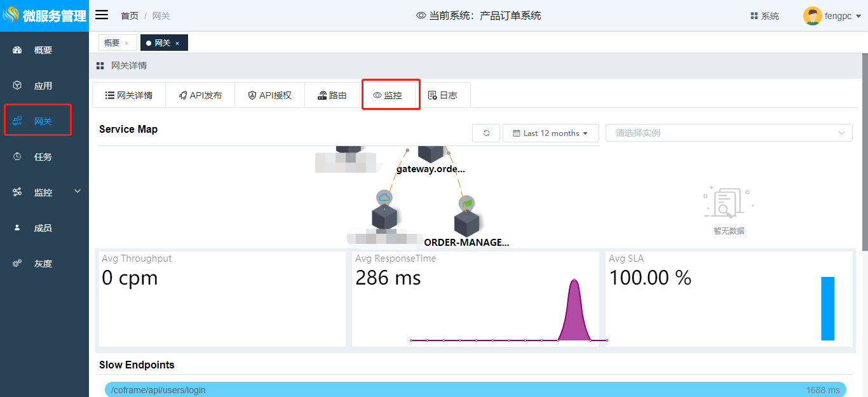Click the 系统 button in header

(764, 16)
